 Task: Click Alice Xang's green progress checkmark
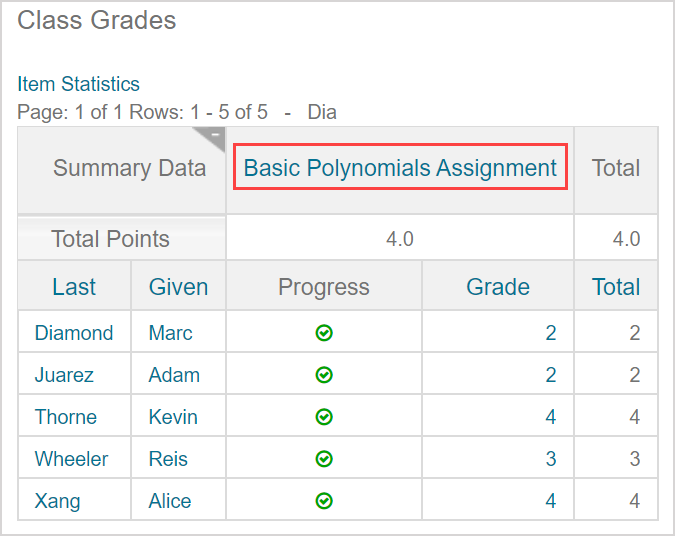324,501
